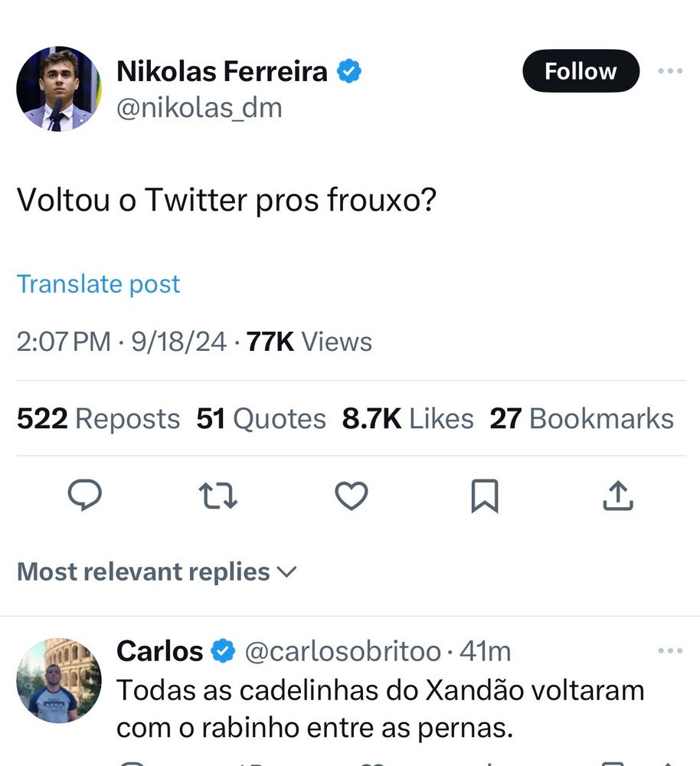700x766 pixels.
Task: Open the three-dot menu on Carlos's reply
Action: (670, 651)
